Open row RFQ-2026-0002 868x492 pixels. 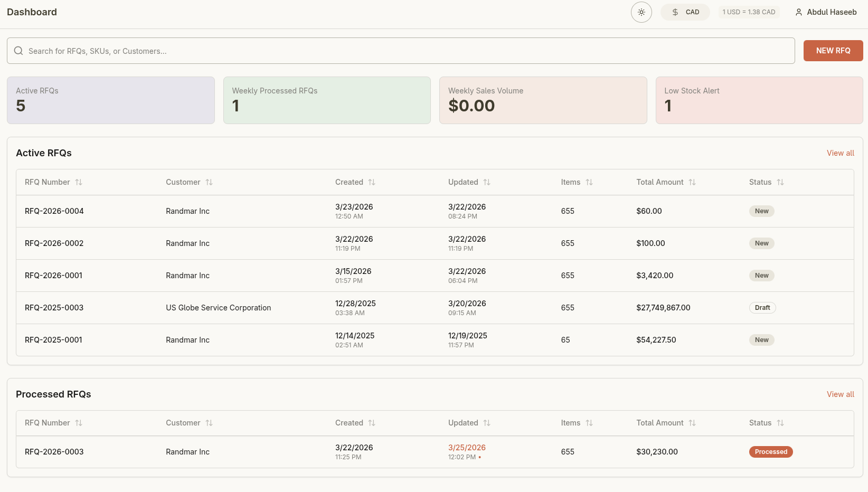click(x=435, y=243)
